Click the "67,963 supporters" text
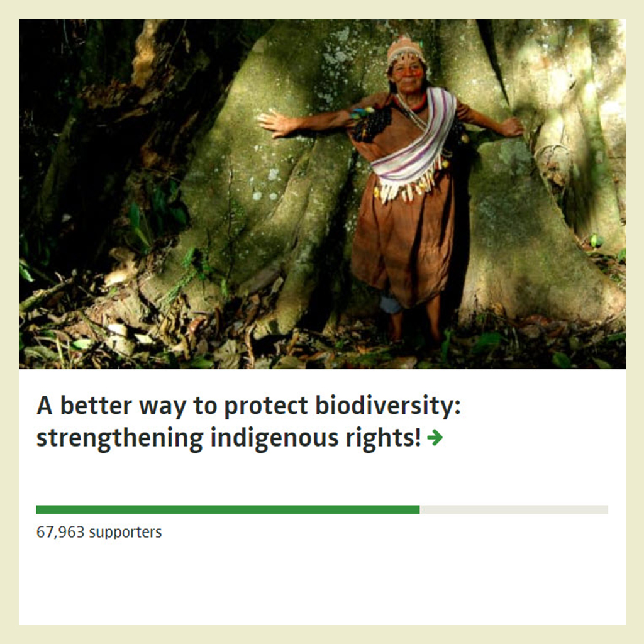 click(99, 532)
